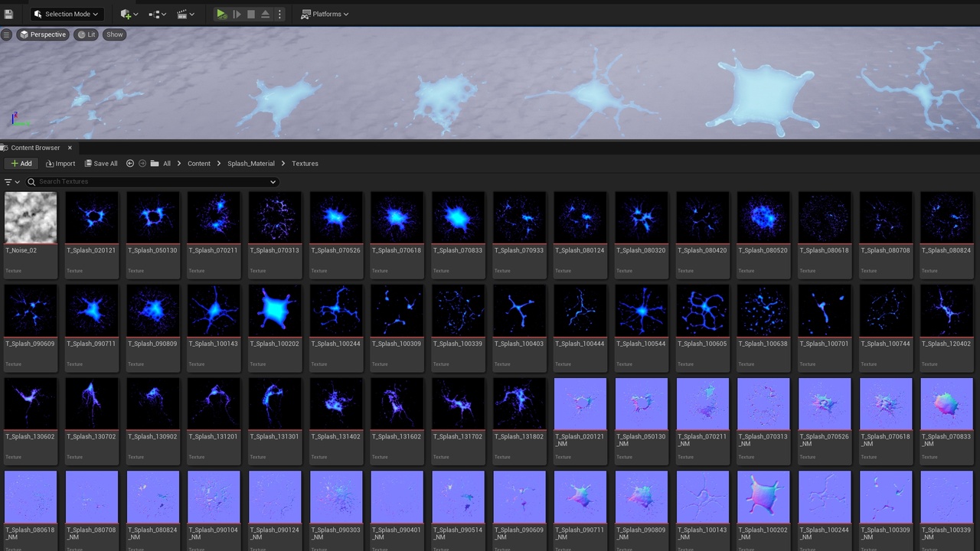
Task: Select the T_Splash_080618_NM normal map
Action: point(31,497)
